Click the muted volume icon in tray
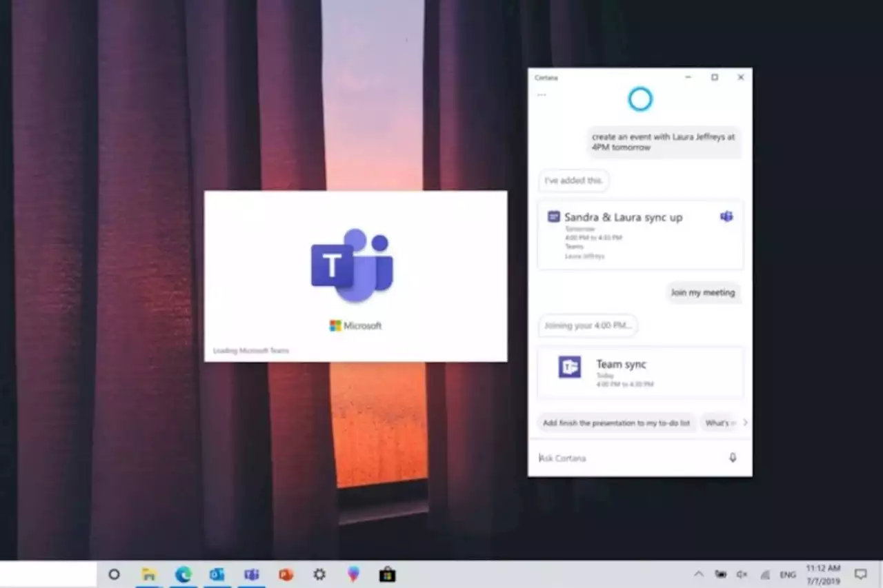Screen dimensions: 883x588 pyautogui.click(x=742, y=574)
